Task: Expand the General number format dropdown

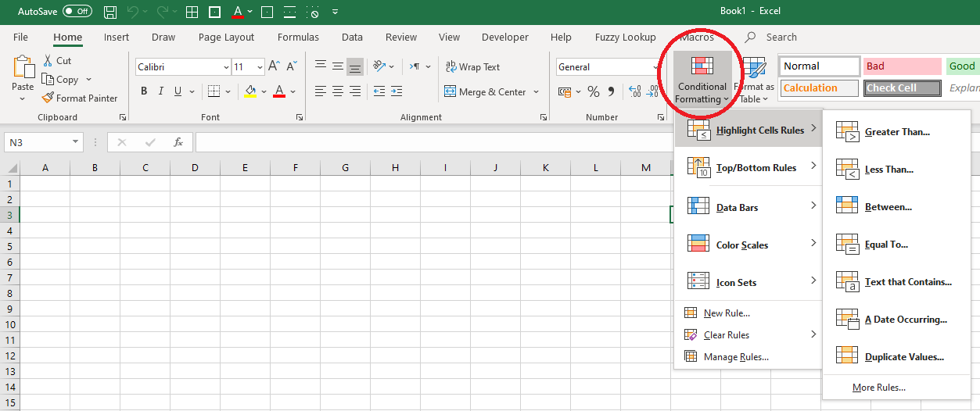Action: click(655, 67)
